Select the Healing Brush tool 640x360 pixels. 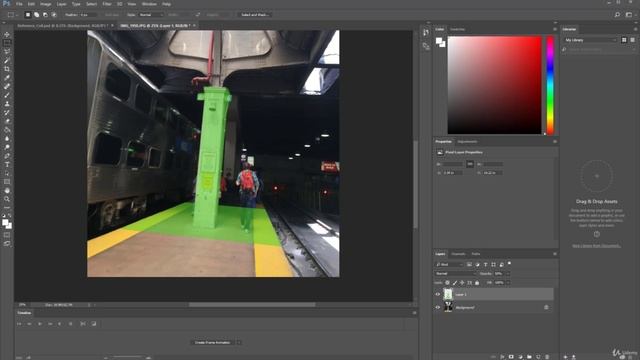tap(7, 87)
